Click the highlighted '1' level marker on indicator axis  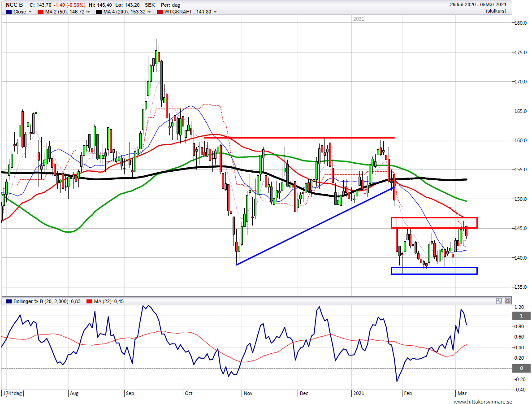click(x=521, y=316)
